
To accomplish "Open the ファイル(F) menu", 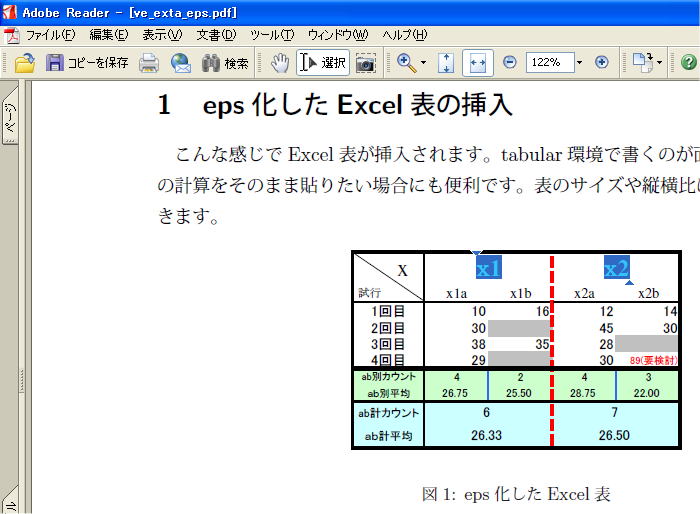I will 50,35.
